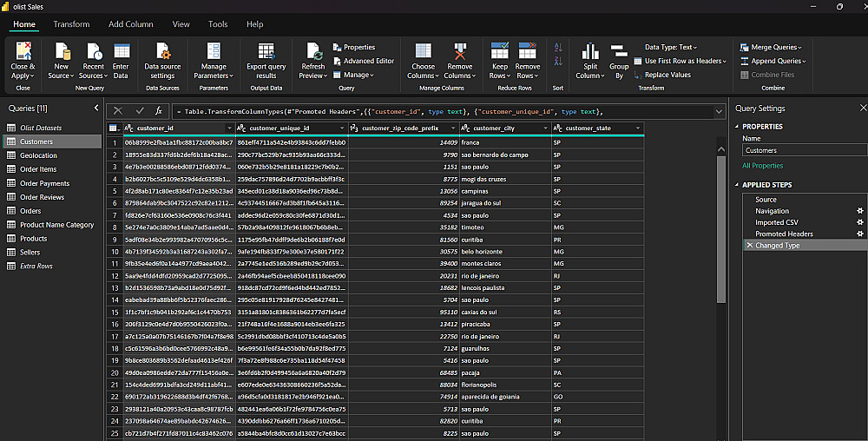
Task: Collapse the Queries pane with its chevron
Action: pos(98,109)
